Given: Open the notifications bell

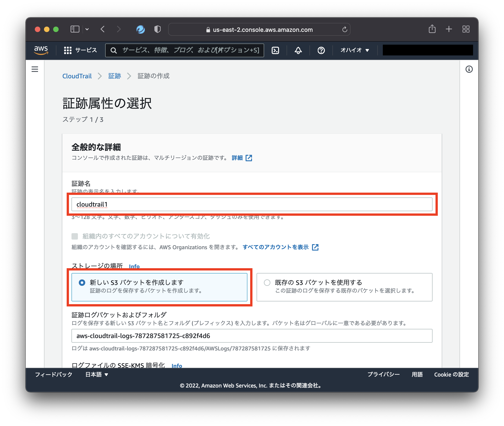Looking at the screenshot, I should pyautogui.click(x=298, y=50).
